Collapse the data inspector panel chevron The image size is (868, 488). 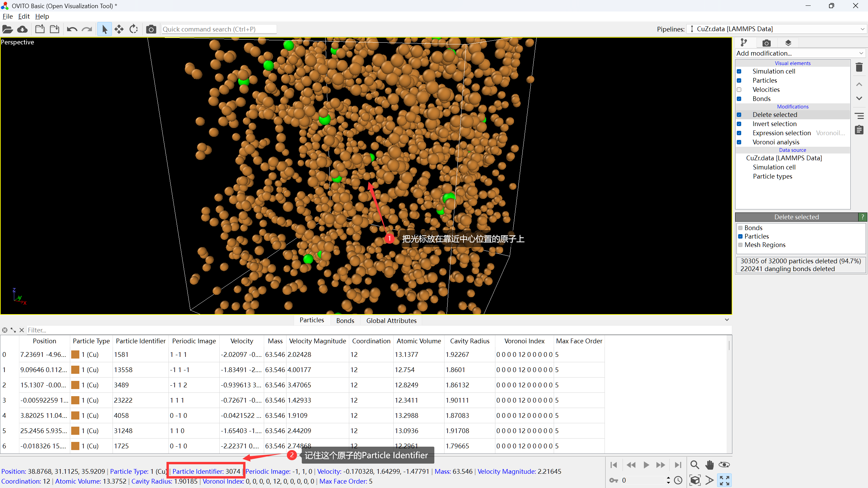click(x=727, y=320)
